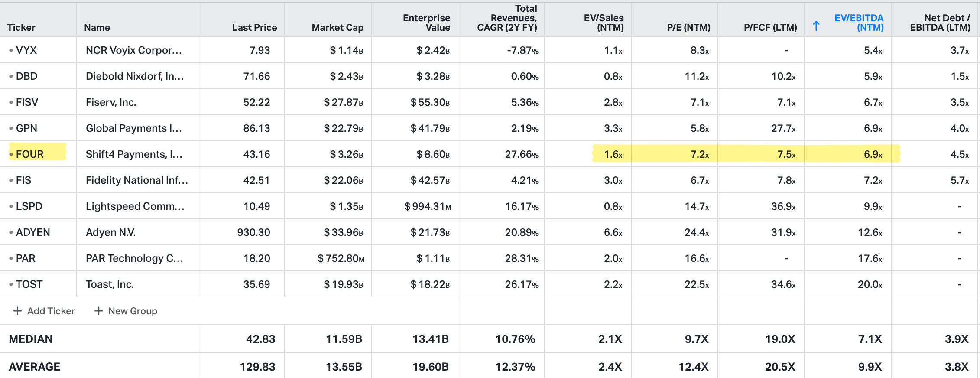980x378 pixels.
Task: Select the PAR Technology name cell
Action: tap(135, 258)
